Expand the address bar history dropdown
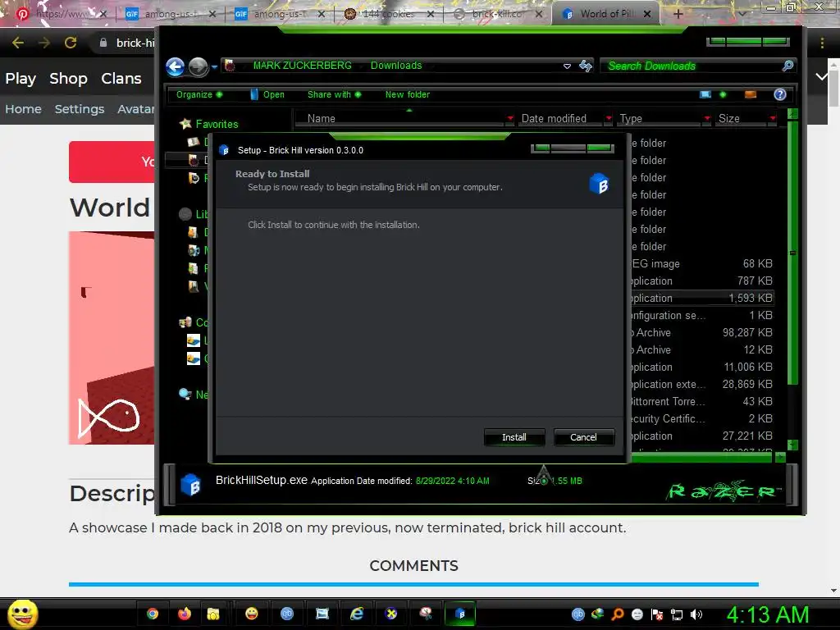Screen dimensions: 840x630 567,66
